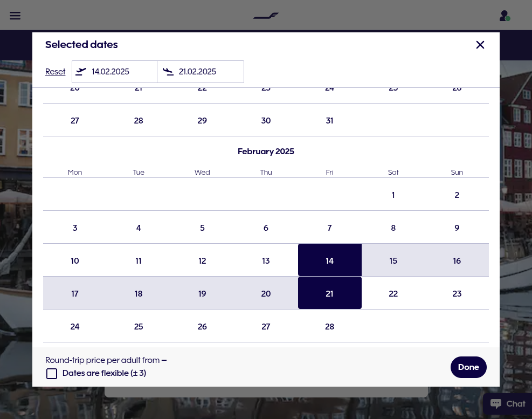Select February 15 in highlighted range
532x419 pixels.
393,261
